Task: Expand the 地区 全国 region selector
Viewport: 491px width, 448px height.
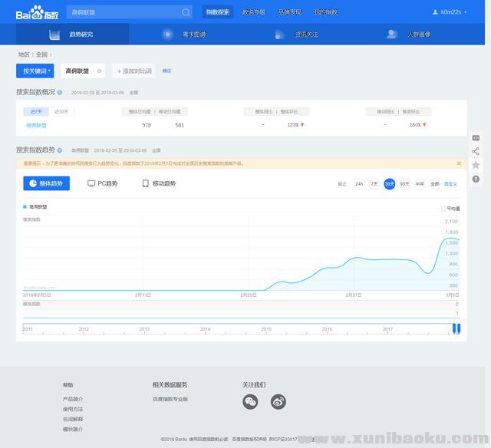Action: tap(35, 54)
